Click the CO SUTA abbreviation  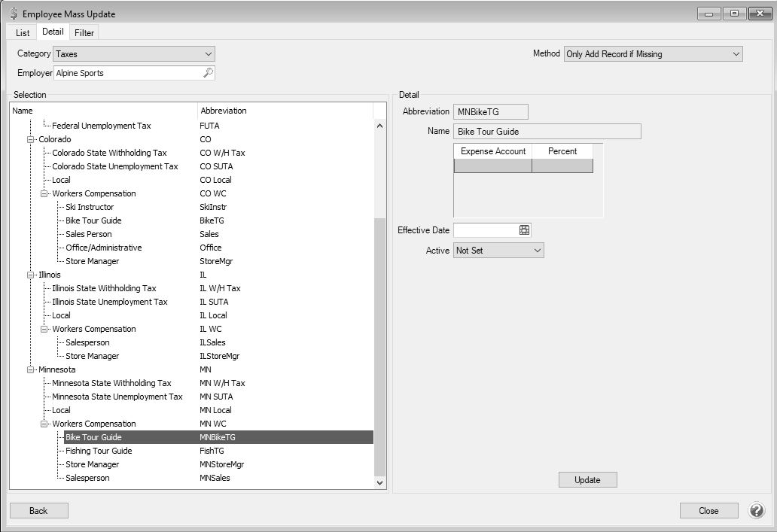pyautogui.click(x=216, y=166)
